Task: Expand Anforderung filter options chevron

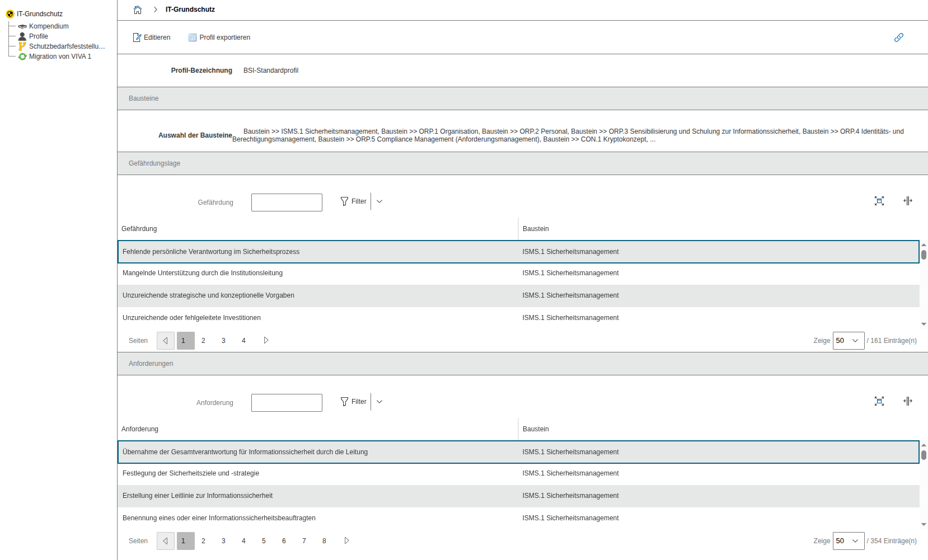Action: point(379,402)
